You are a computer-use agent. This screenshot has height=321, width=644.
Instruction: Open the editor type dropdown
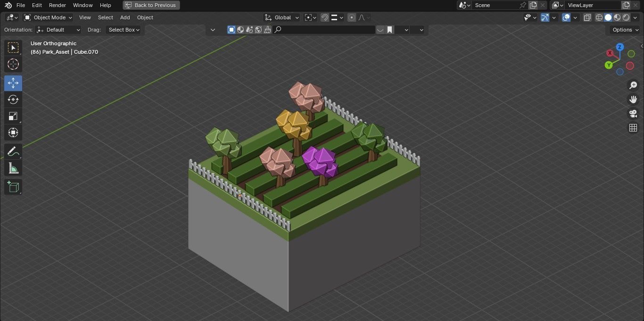[12, 17]
